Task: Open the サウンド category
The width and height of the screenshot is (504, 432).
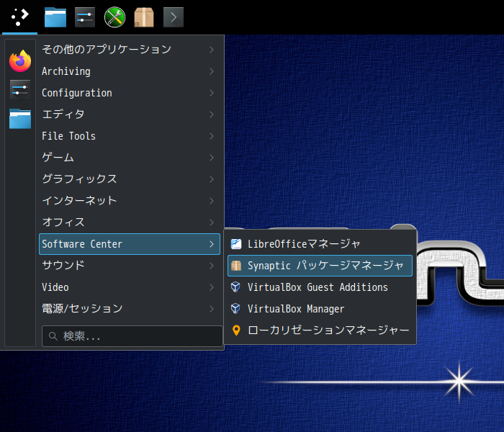Action: (129, 266)
